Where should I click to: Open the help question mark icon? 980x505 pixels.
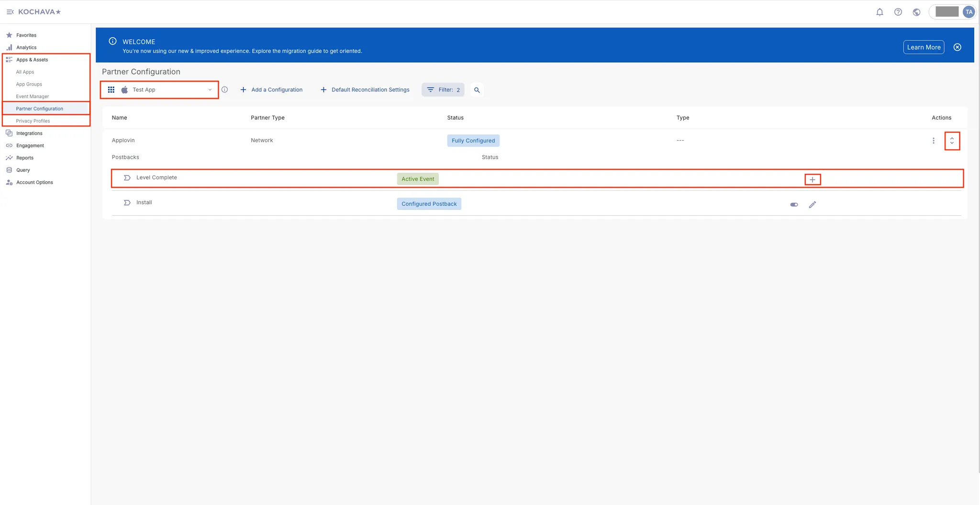[898, 12]
